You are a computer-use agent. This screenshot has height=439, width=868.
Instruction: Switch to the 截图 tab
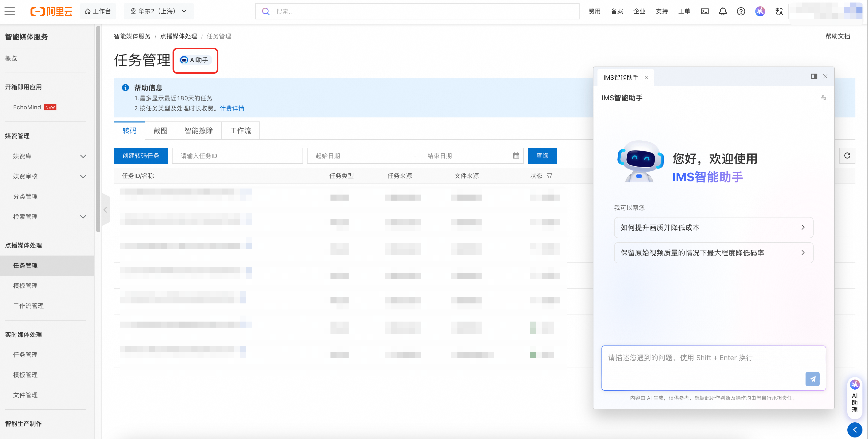coord(160,131)
